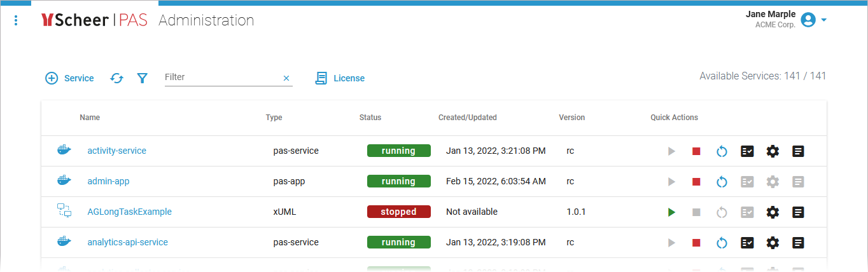Open logs for analytics-api-service

click(798, 243)
